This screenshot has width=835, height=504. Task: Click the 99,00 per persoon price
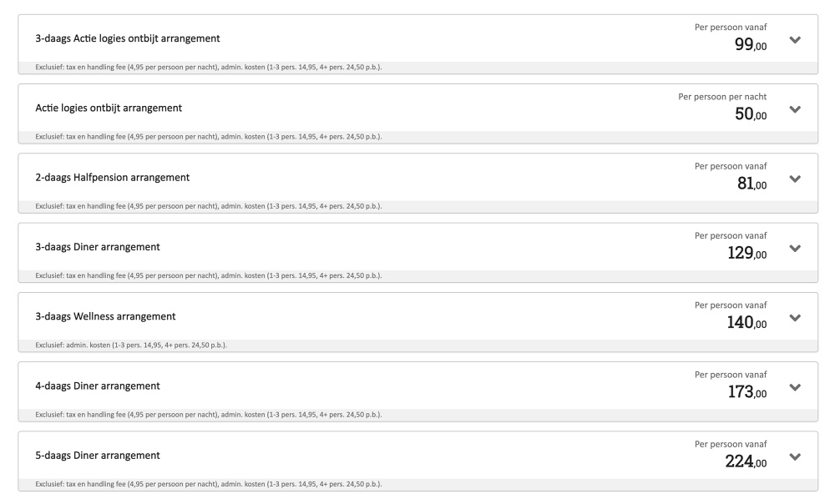click(x=751, y=44)
